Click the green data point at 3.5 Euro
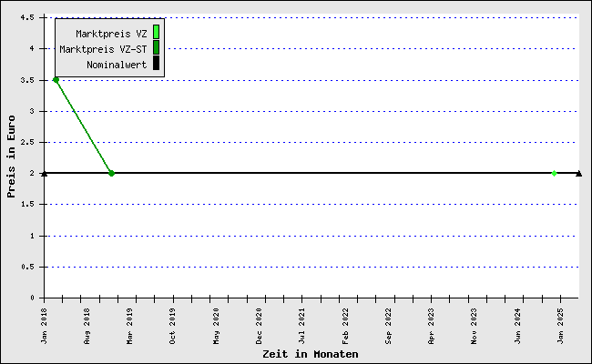The width and height of the screenshot is (592, 364). (x=56, y=80)
